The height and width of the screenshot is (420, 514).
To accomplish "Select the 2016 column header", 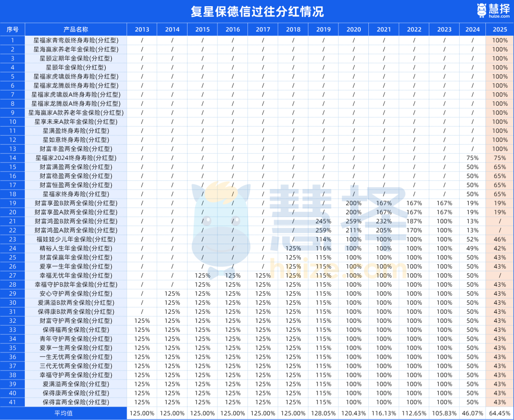I will pyautogui.click(x=233, y=30).
